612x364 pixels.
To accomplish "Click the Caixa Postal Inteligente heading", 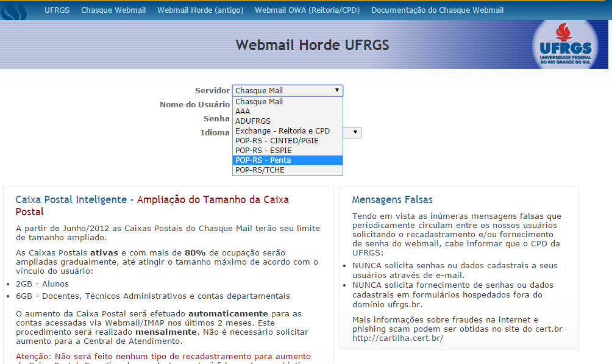I will point(152,205).
